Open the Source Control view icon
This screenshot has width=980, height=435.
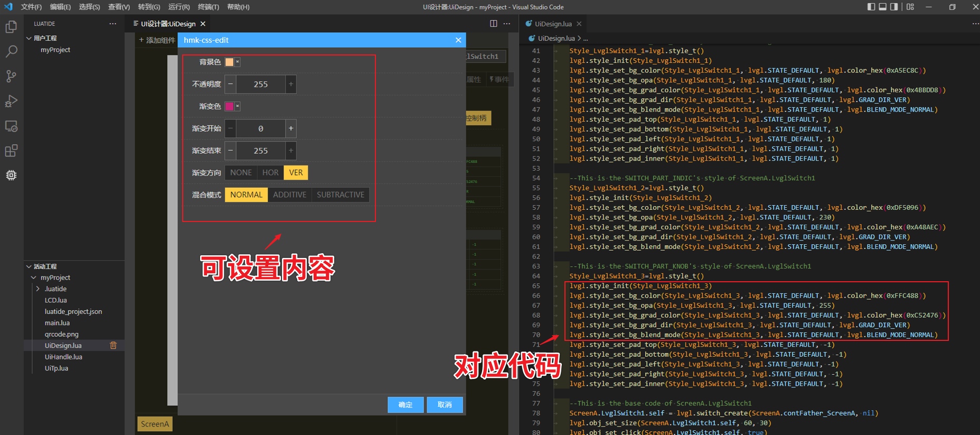coord(11,76)
